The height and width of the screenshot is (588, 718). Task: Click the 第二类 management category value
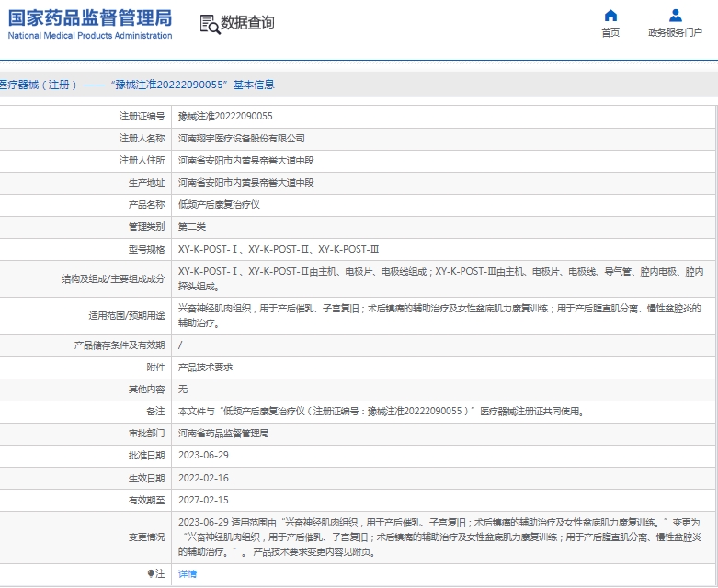pos(192,227)
